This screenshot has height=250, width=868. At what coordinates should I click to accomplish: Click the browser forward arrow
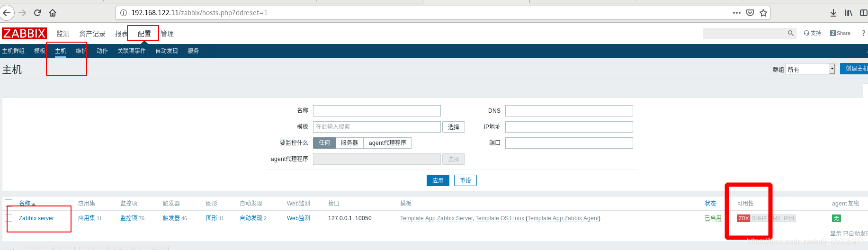coord(22,13)
